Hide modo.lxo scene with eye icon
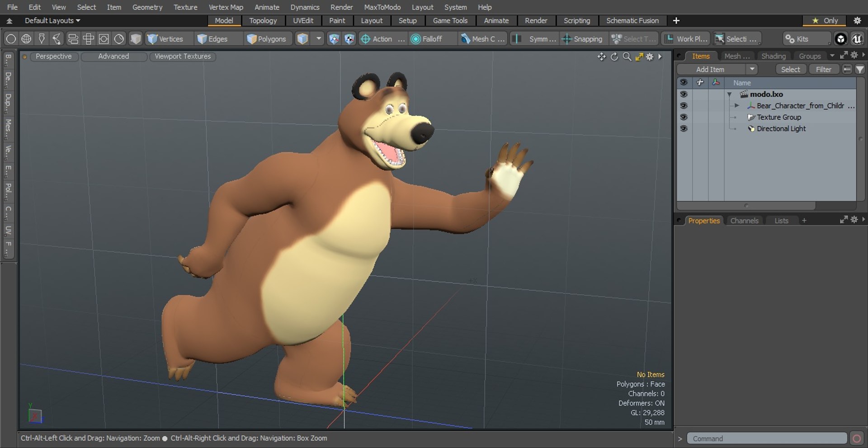 click(684, 94)
